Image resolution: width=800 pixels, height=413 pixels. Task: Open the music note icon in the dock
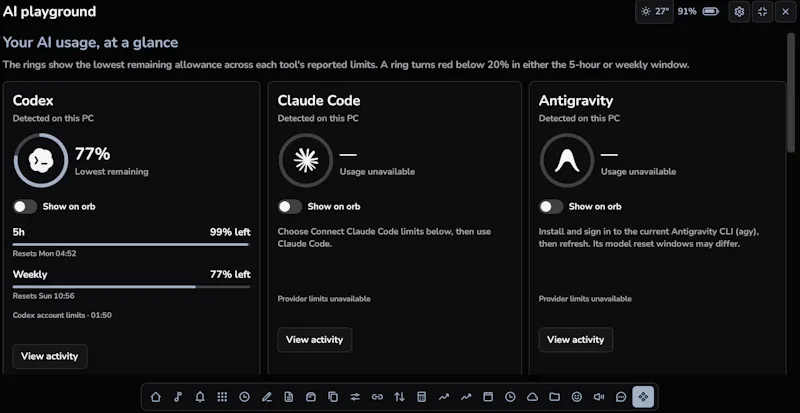coord(178,397)
